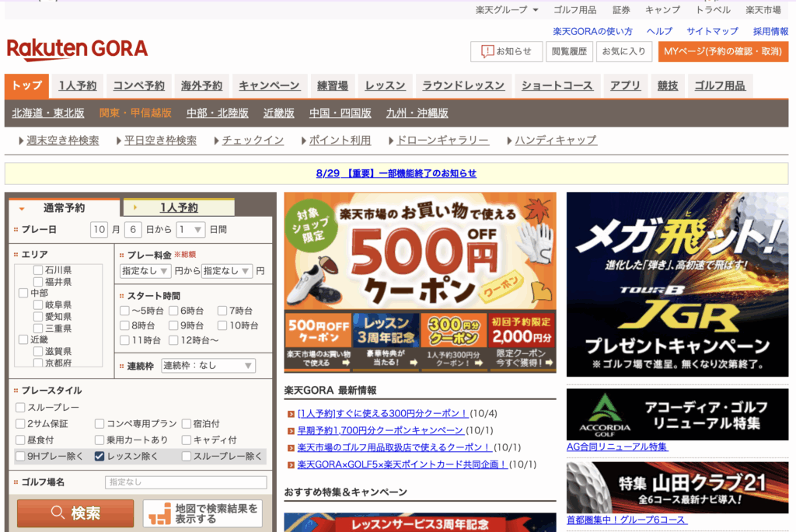Open the 8/29 important notice link
Screen dimensions: 796x532
(396, 173)
